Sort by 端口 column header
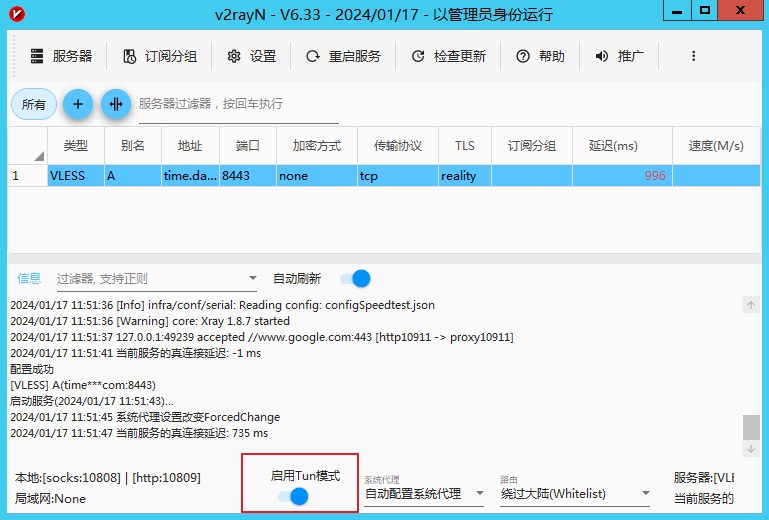769x520 pixels. click(248, 146)
